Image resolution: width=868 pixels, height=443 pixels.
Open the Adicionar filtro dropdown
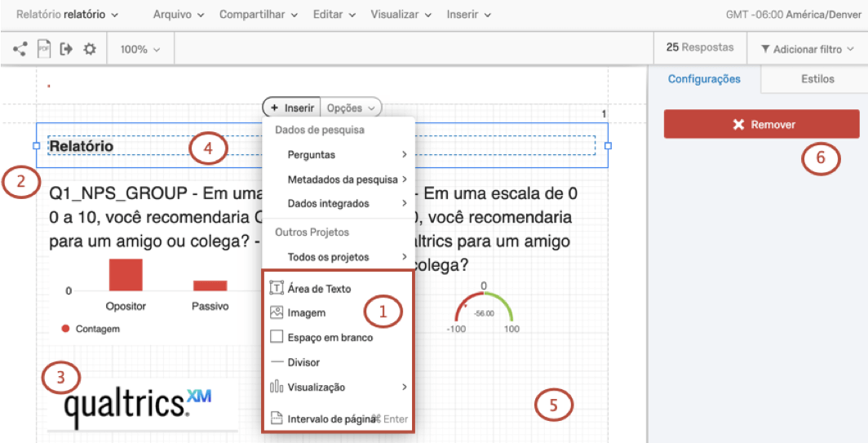click(x=808, y=49)
